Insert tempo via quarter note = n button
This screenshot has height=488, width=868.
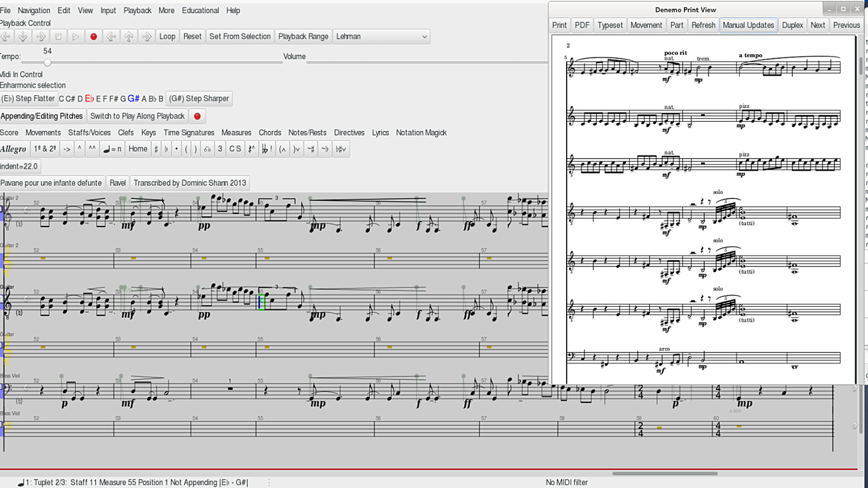(112, 149)
